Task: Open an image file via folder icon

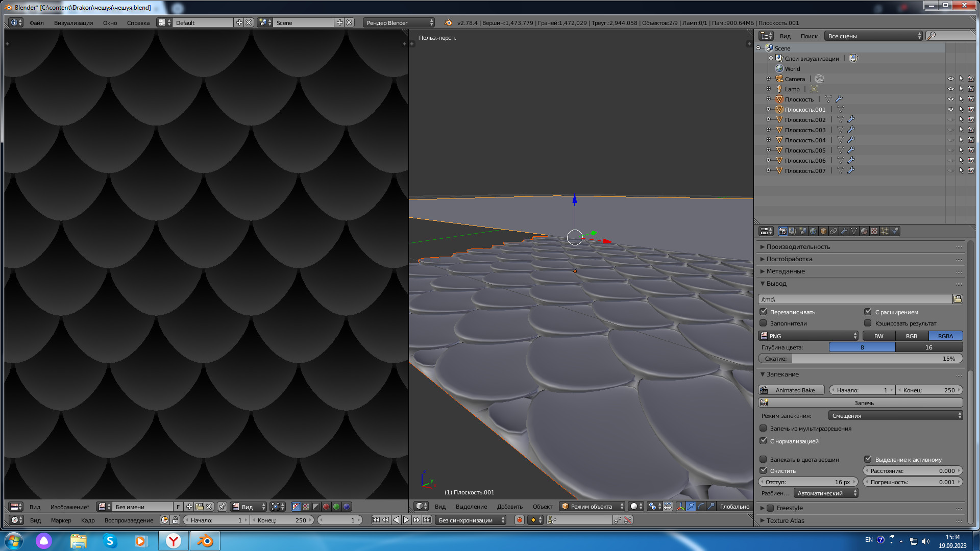Action: pyautogui.click(x=200, y=507)
